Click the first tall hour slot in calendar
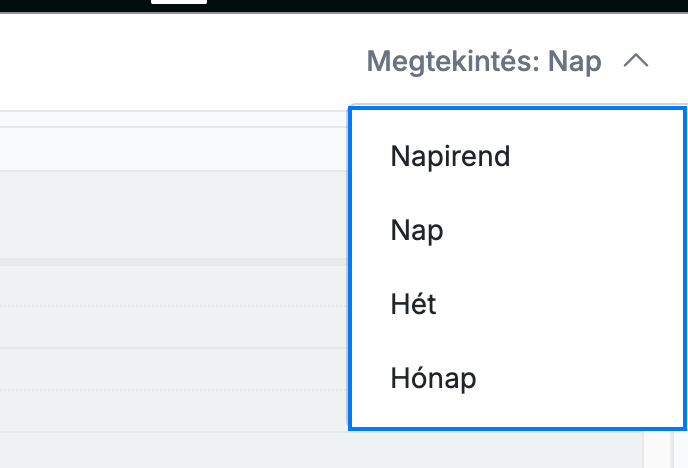Viewport: 688px width, 468px height. [174, 215]
